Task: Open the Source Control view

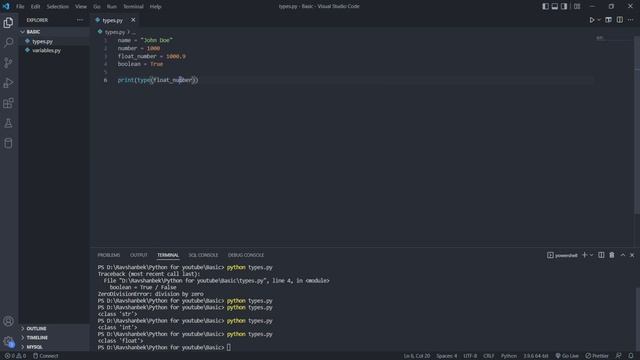Action: [8, 62]
